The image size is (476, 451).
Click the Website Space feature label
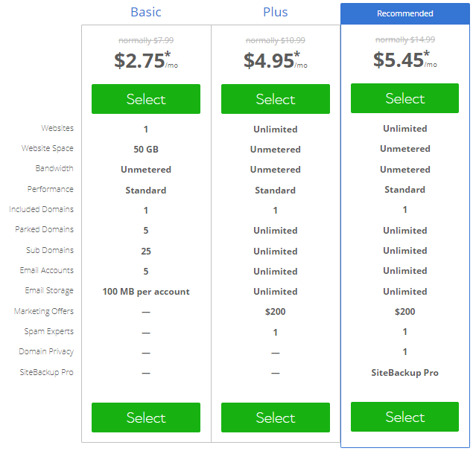tap(48, 149)
